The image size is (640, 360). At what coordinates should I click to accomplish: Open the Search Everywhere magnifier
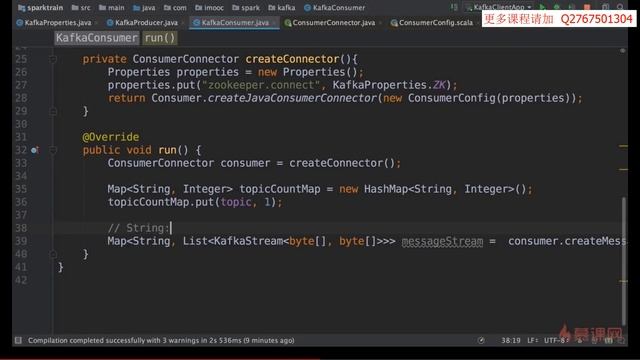(x=620, y=7)
